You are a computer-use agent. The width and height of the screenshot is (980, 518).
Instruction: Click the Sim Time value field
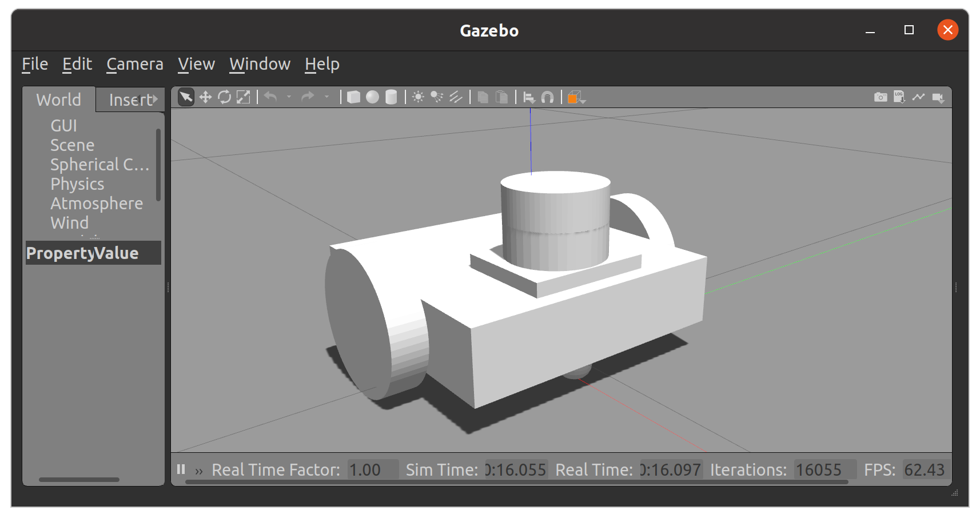click(x=516, y=470)
